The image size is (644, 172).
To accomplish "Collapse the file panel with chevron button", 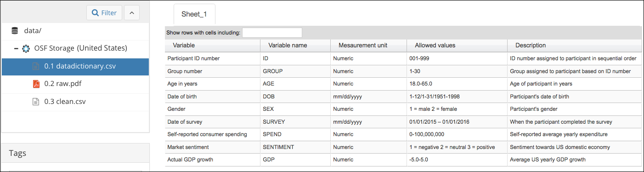I will (x=131, y=13).
